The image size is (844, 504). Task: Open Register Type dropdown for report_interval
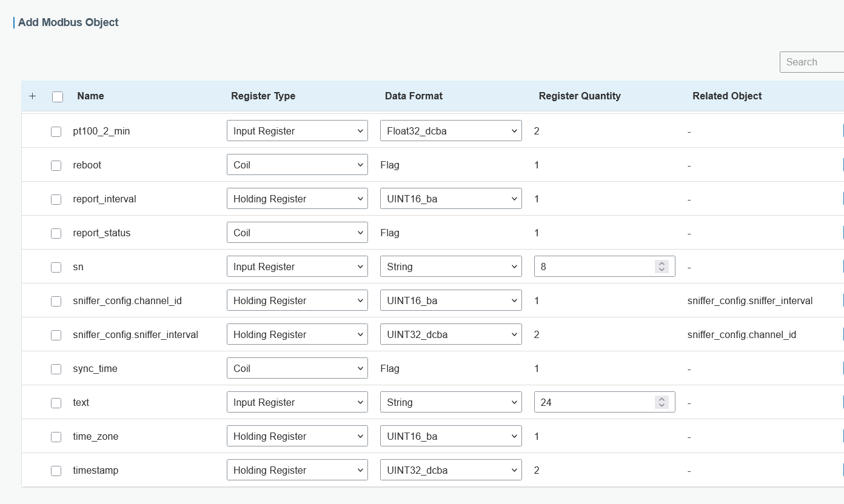pos(297,199)
